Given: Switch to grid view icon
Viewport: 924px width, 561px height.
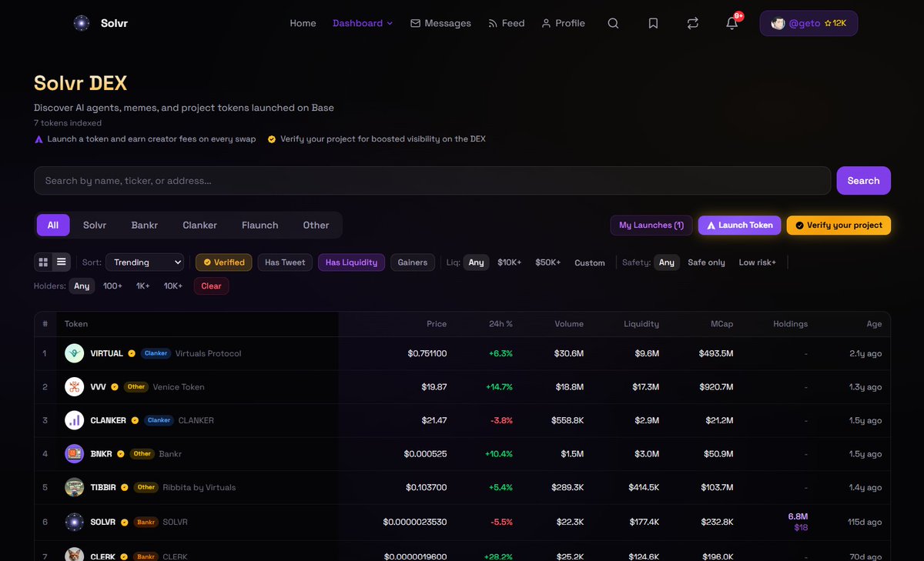Looking at the screenshot, I should [x=43, y=262].
